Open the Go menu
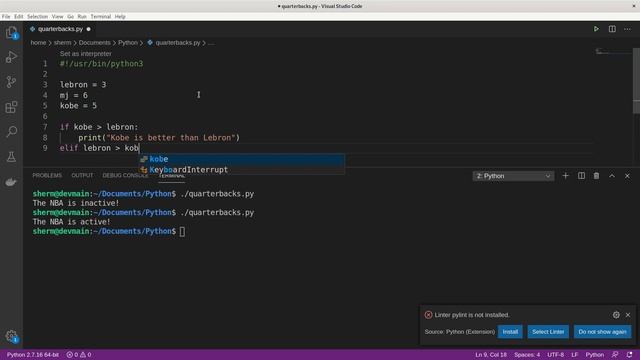 coord(70,16)
